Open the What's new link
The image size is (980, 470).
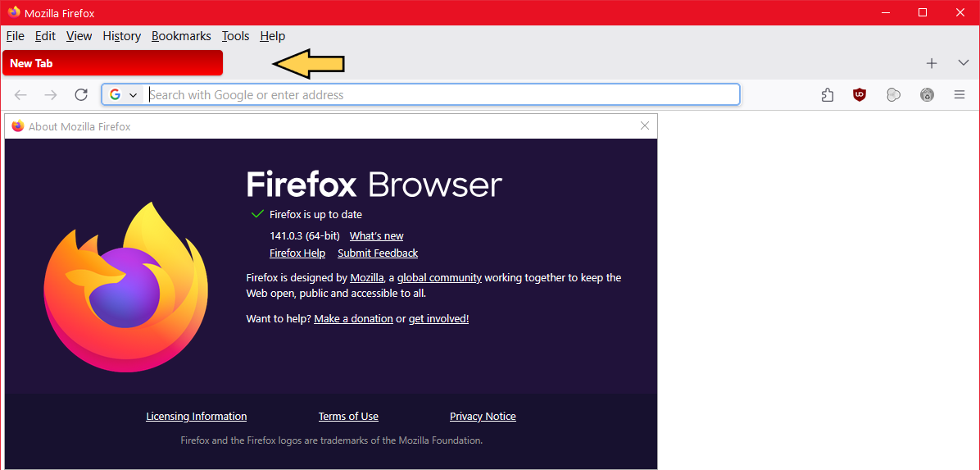pyautogui.click(x=376, y=236)
